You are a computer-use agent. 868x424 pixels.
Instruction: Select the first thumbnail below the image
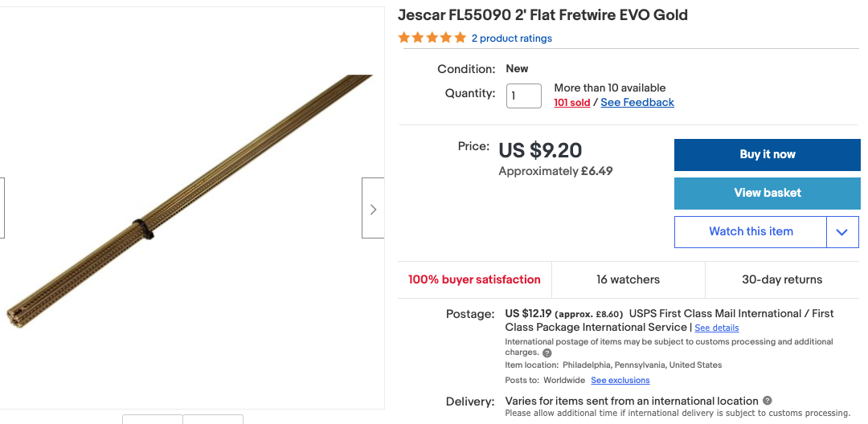[153, 419]
